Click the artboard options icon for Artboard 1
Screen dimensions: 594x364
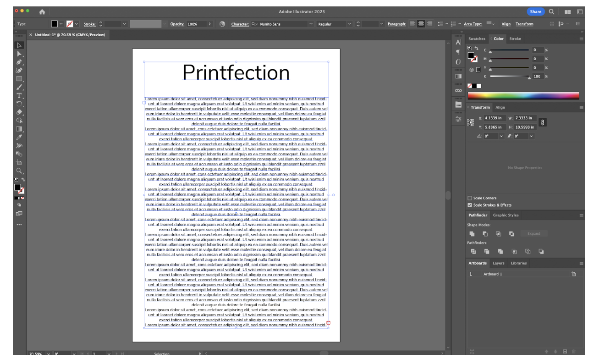point(573,274)
